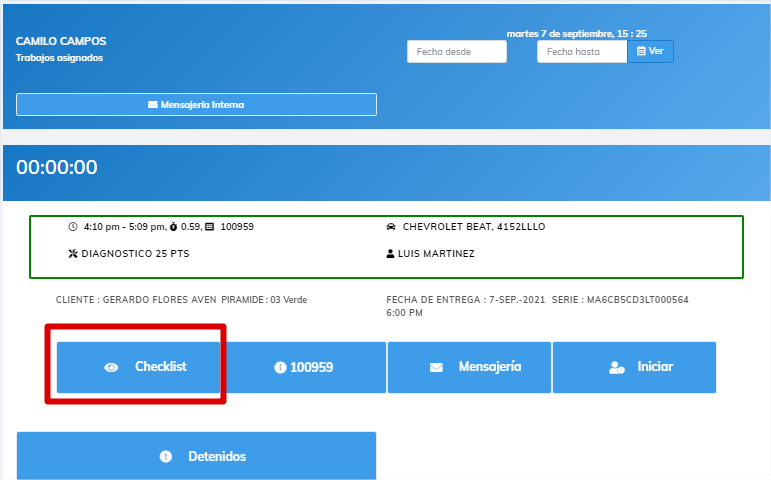The height and width of the screenshot is (480, 771).
Task: Open Mensajería Interna from the header
Action: coord(196,104)
